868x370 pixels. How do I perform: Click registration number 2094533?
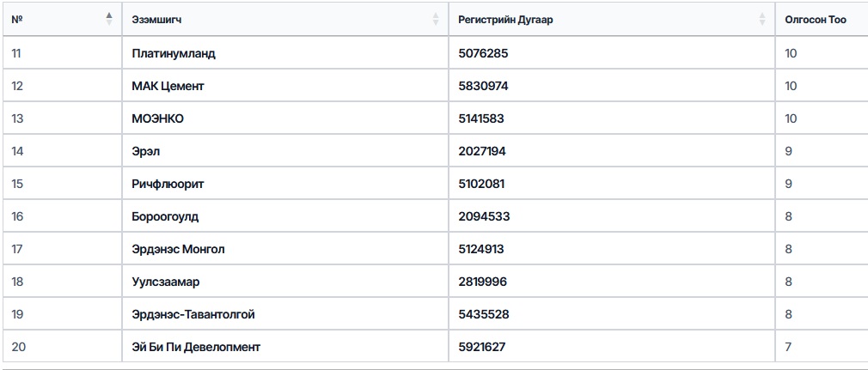click(485, 216)
